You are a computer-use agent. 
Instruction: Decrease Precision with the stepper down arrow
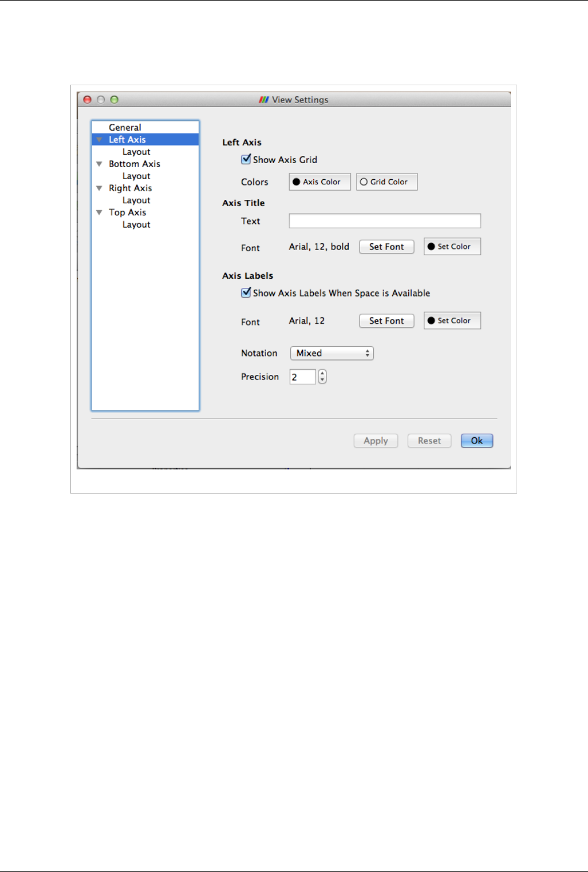coord(323,380)
